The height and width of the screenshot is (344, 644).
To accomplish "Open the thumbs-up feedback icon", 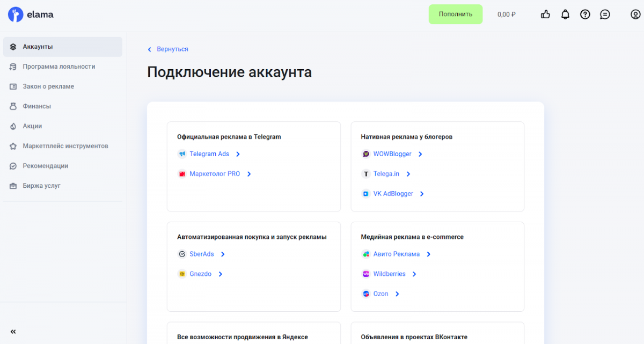I will tap(545, 14).
